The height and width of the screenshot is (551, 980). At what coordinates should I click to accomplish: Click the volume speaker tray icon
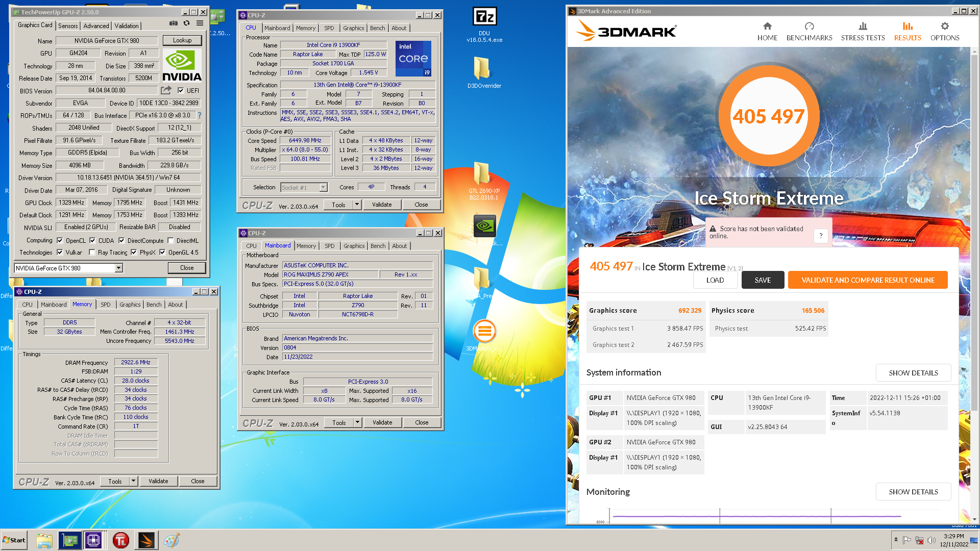tap(931, 540)
